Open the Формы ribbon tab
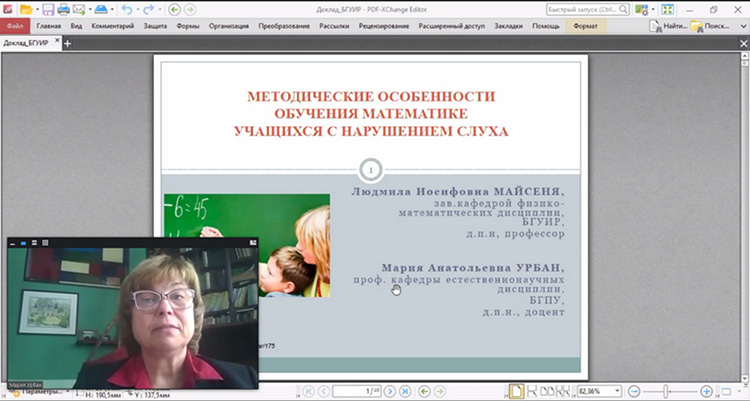 coord(188,26)
